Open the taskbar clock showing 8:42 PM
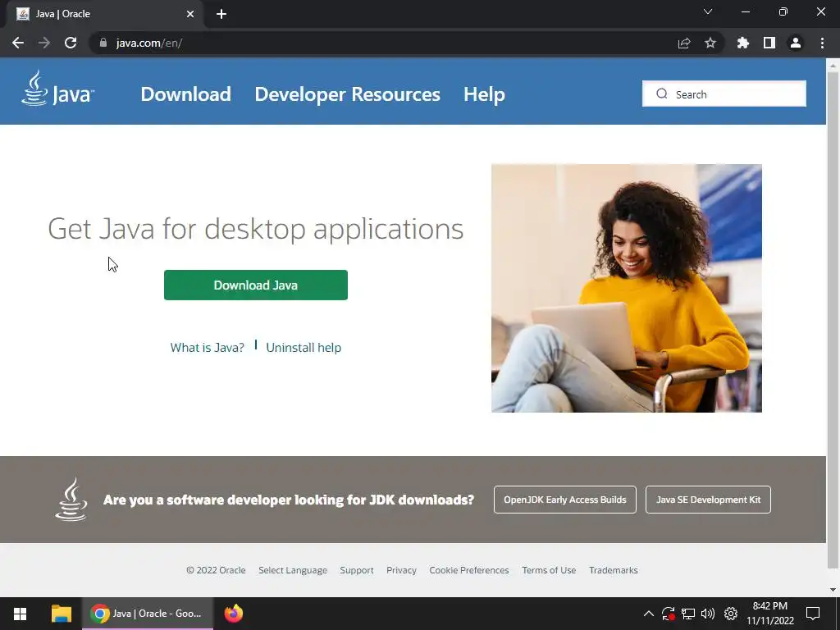This screenshot has height=630, width=840. [769, 614]
